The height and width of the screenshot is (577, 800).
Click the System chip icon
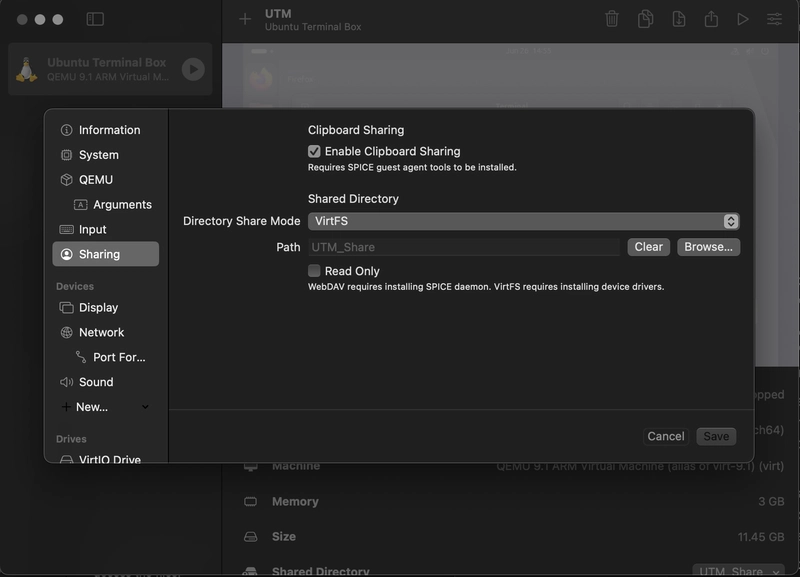tap(66, 155)
